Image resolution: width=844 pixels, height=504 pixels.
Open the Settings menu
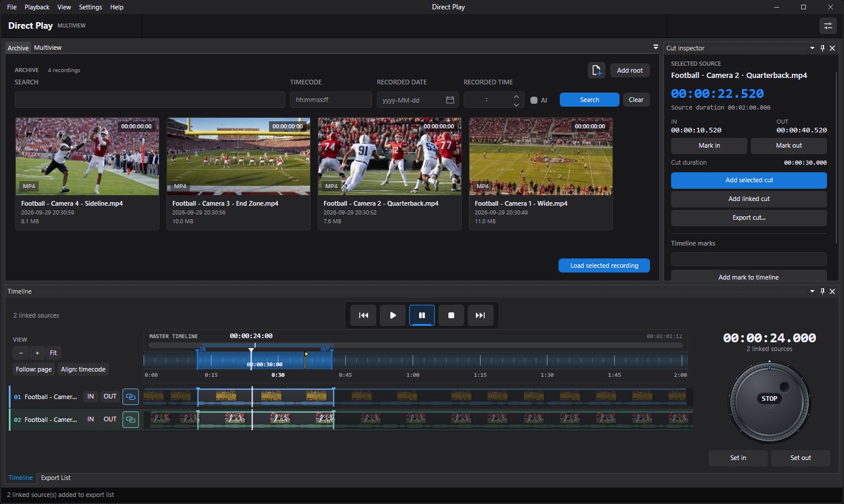(x=90, y=7)
